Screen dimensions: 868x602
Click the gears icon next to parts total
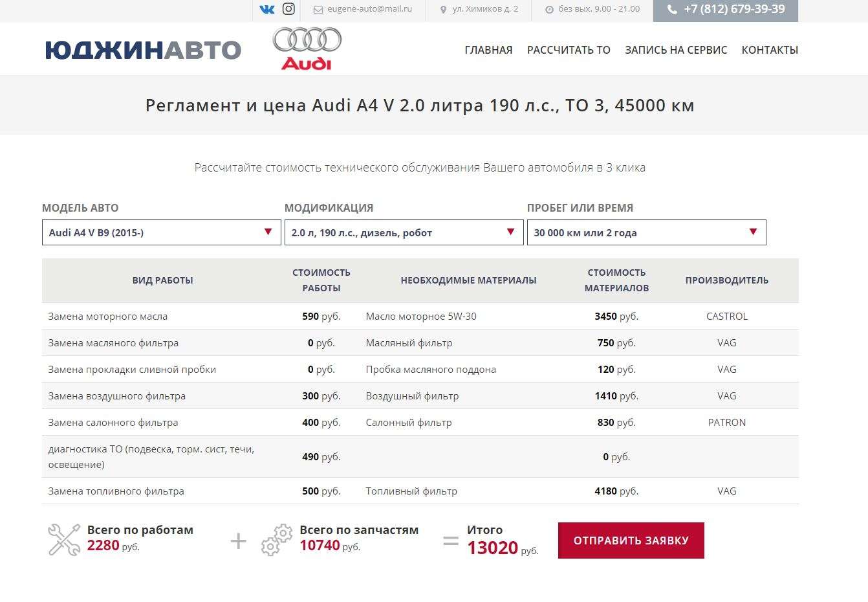click(x=277, y=539)
